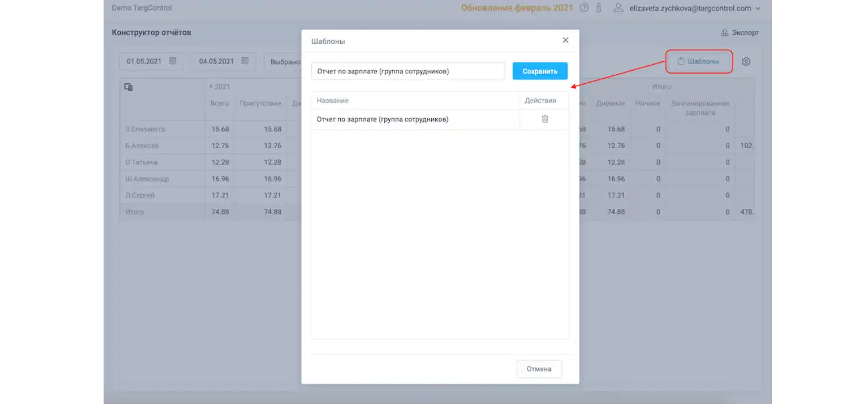Click the Ночное column header
The image size is (868, 405).
click(x=648, y=104)
